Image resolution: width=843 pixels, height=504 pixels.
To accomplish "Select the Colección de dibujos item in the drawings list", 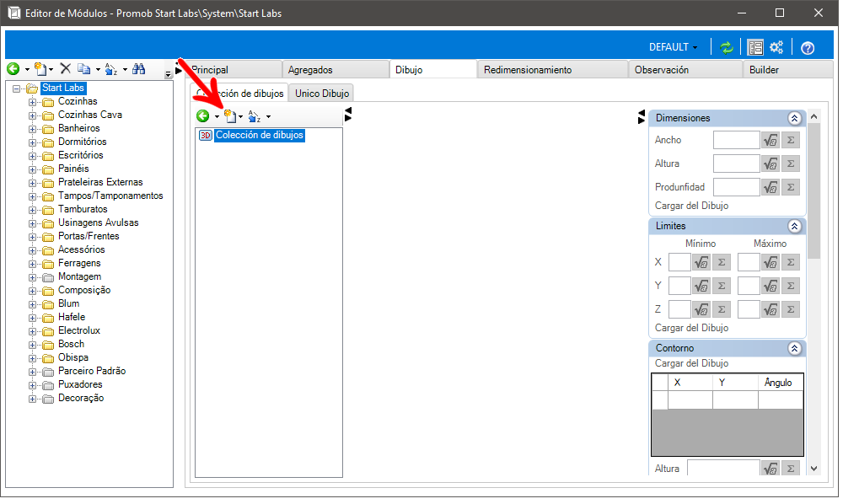I will point(260,136).
